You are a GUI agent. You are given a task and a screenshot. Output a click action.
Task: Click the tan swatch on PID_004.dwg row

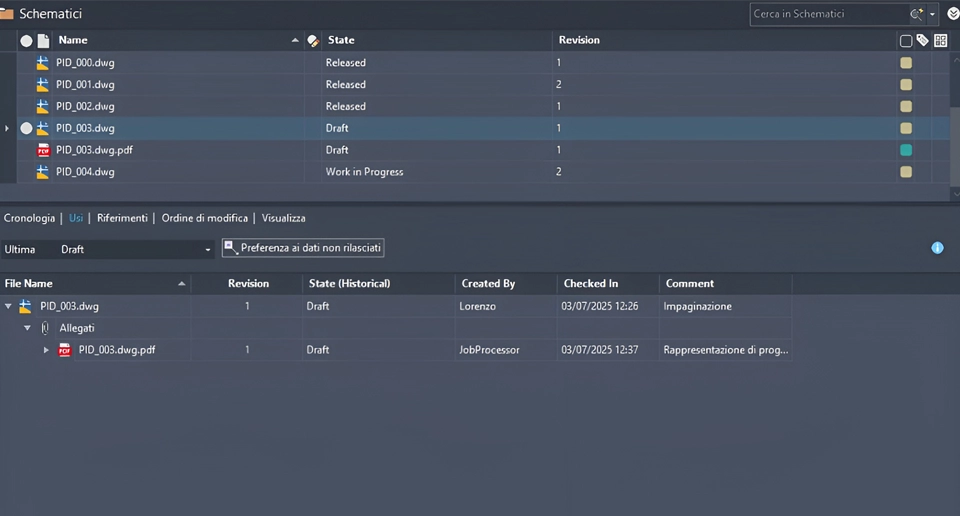point(906,172)
